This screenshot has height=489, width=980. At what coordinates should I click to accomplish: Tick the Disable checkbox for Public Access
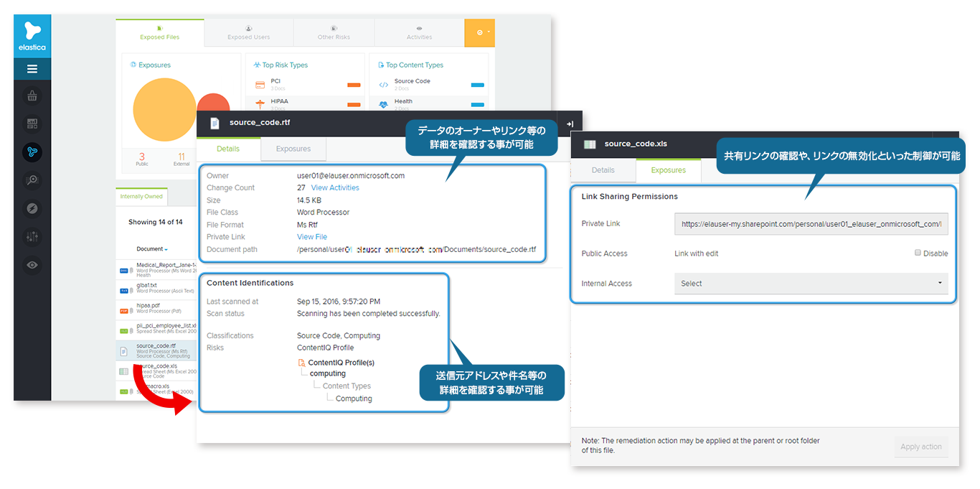(918, 253)
